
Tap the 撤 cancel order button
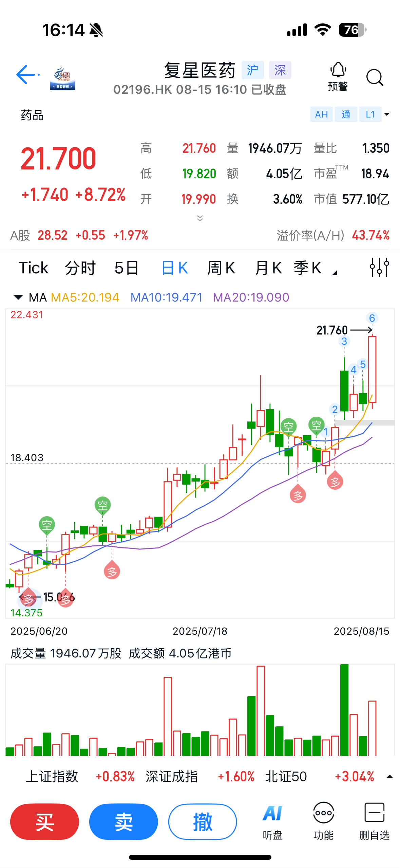pyautogui.click(x=203, y=822)
